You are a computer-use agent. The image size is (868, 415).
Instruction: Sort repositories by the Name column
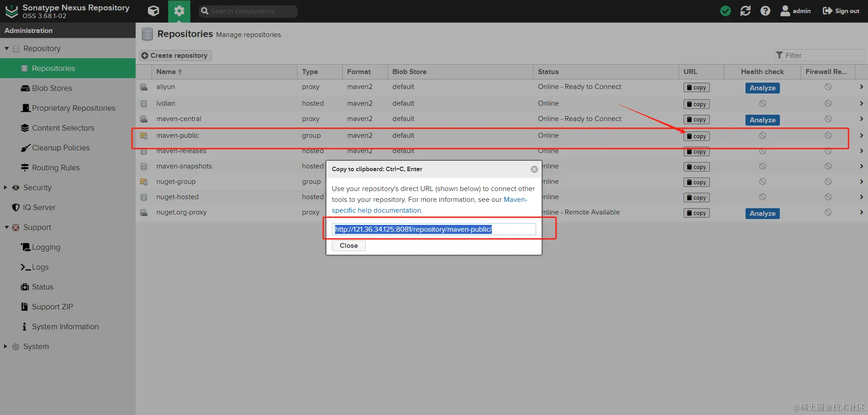tap(224, 72)
